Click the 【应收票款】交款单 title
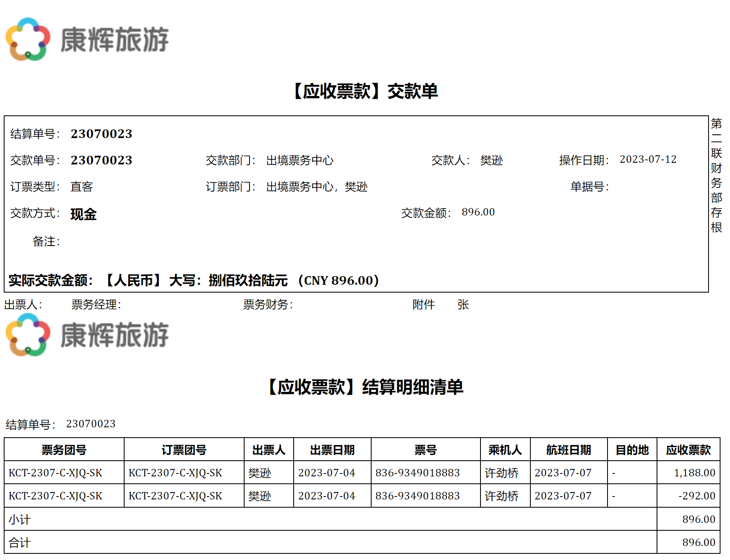Screen dimensions: 730x560 pos(365,91)
